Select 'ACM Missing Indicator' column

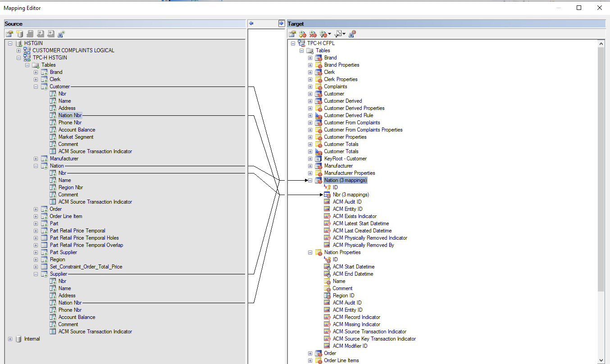click(x=356, y=324)
